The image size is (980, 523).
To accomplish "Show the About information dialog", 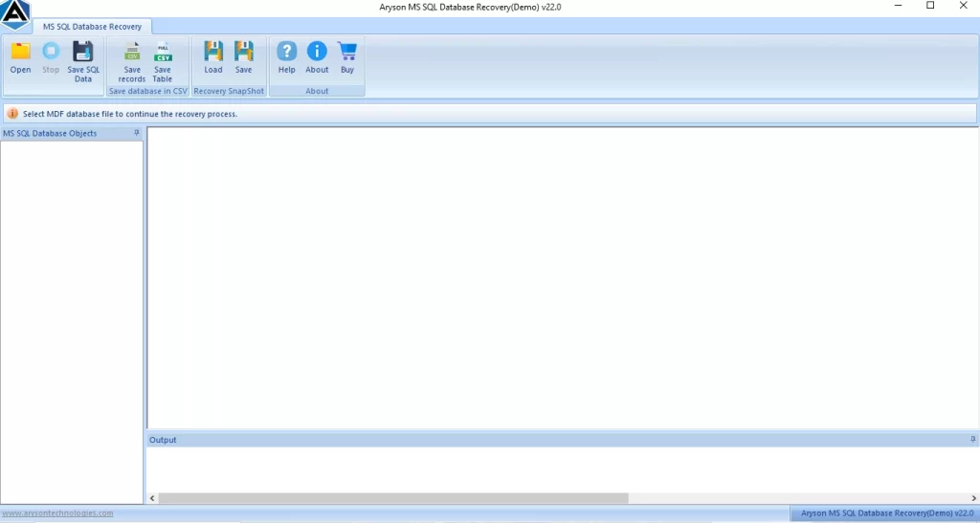I will click(x=317, y=57).
